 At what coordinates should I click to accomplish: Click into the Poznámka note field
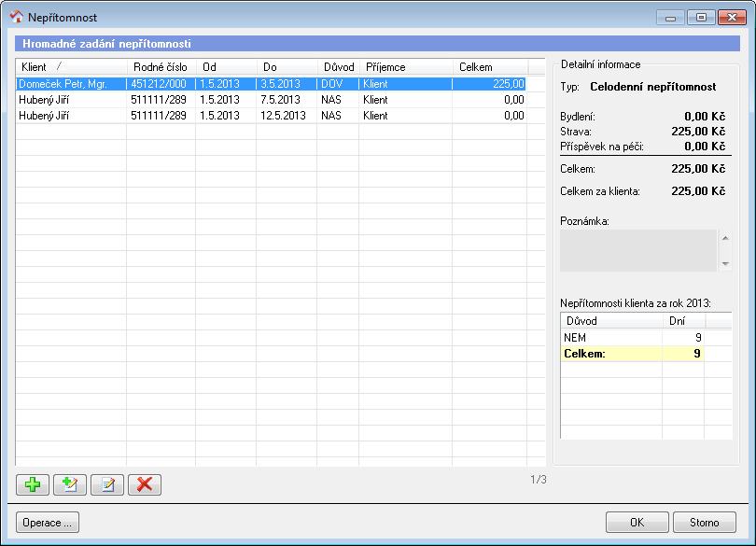[638, 250]
